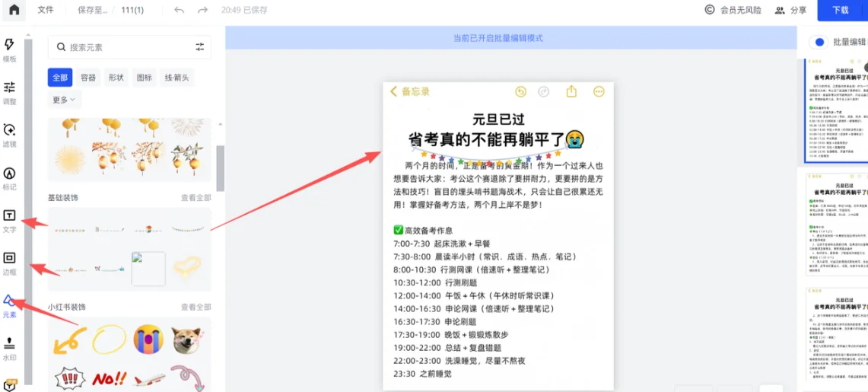868x392 pixels.
Task: View all 基础装饰 elements via 查看全部
Action: coord(196,198)
